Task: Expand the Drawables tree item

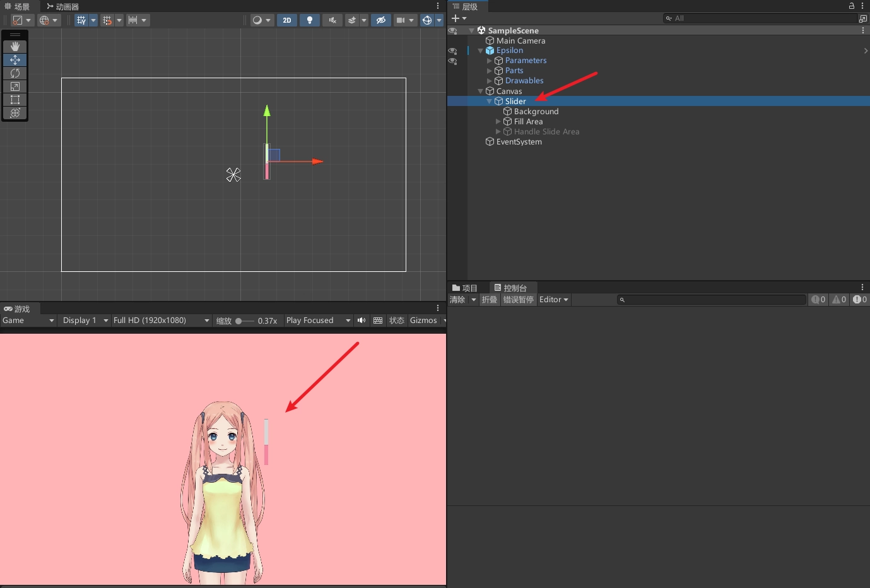Action: pos(489,81)
